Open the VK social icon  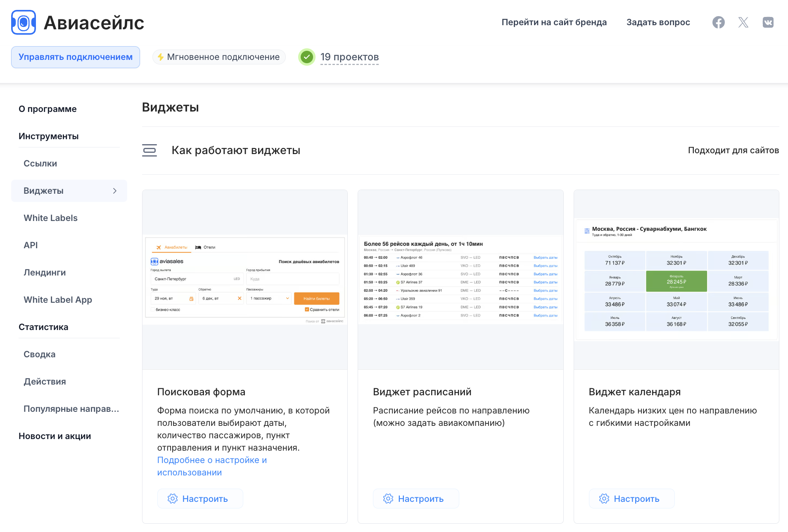pyautogui.click(x=768, y=22)
